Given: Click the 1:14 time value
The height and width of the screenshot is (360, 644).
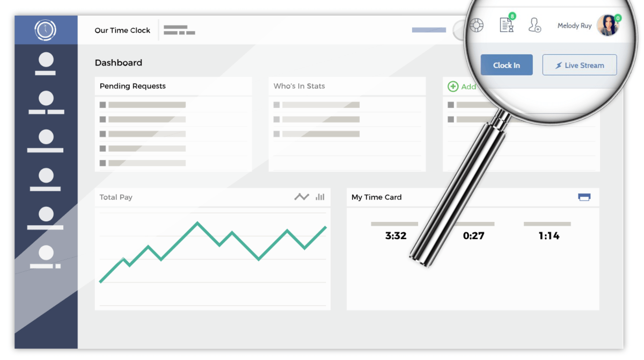Looking at the screenshot, I should pyautogui.click(x=549, y=235).
